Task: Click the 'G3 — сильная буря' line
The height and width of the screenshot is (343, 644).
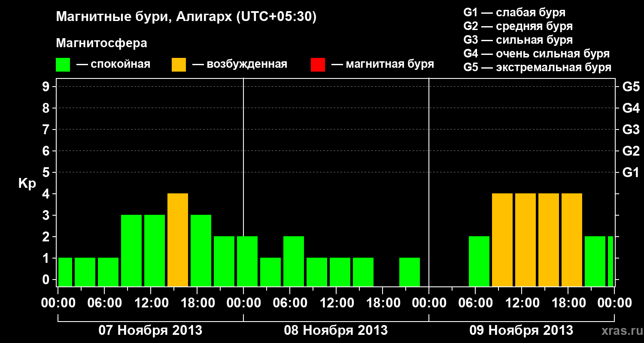Action: tap(518, 40)
